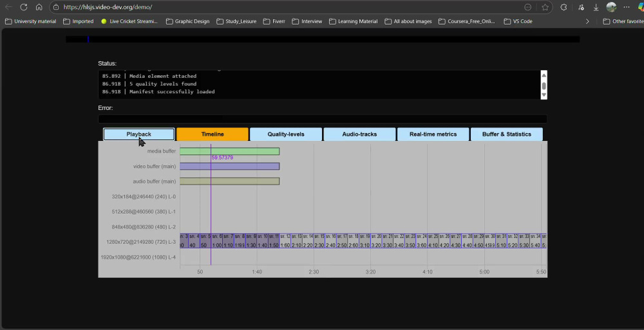
Task: Click the browser back arrow
Action: (x=8, y=7)
